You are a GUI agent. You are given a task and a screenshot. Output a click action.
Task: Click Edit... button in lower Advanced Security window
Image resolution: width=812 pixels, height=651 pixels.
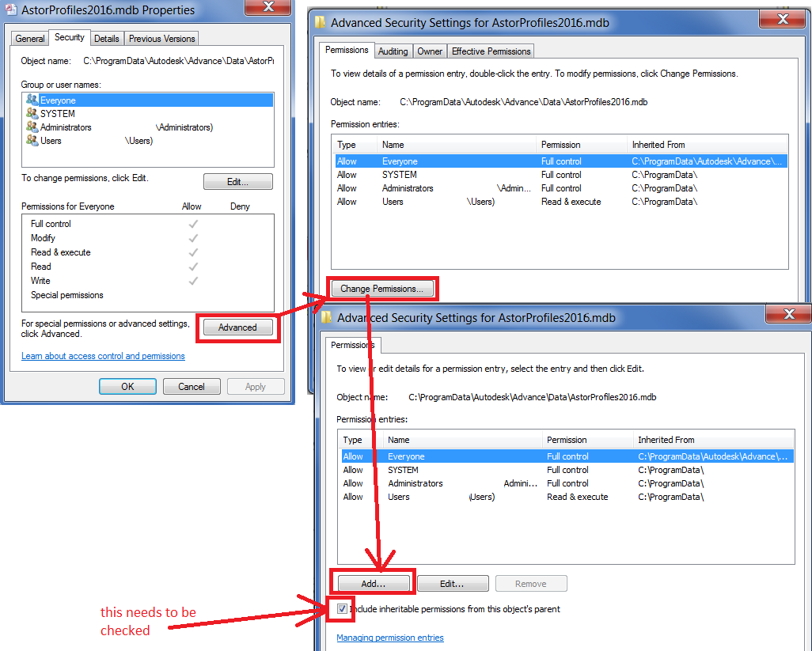click(x=452, y=583)
